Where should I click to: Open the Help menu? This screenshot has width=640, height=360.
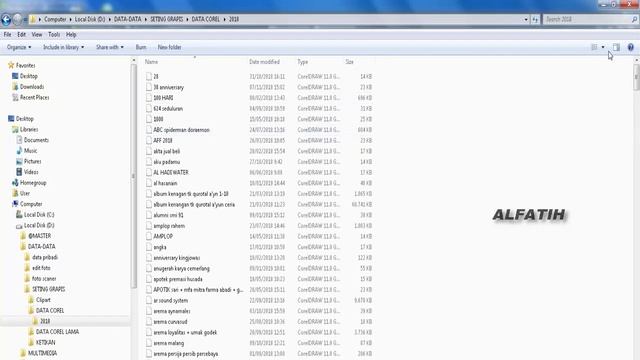point(71,35)
